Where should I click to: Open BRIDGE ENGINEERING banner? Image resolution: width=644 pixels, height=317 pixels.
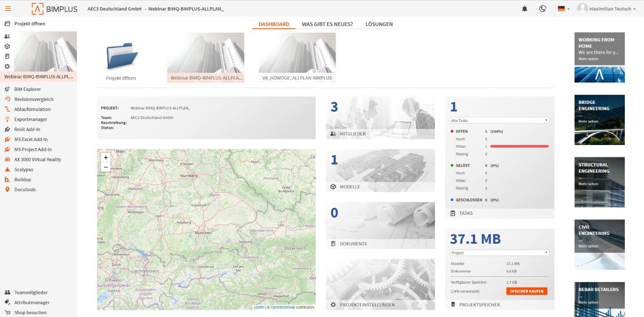click(x=599, y=120)
